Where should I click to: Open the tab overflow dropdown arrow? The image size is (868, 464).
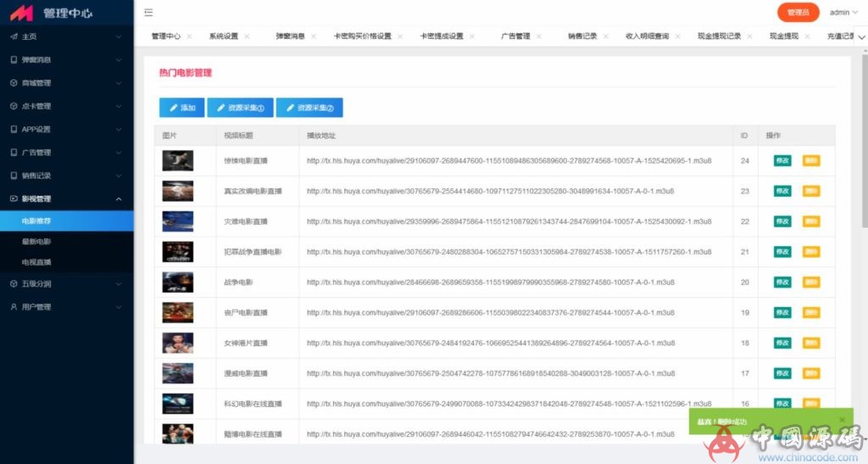click(x=861, y=37)
